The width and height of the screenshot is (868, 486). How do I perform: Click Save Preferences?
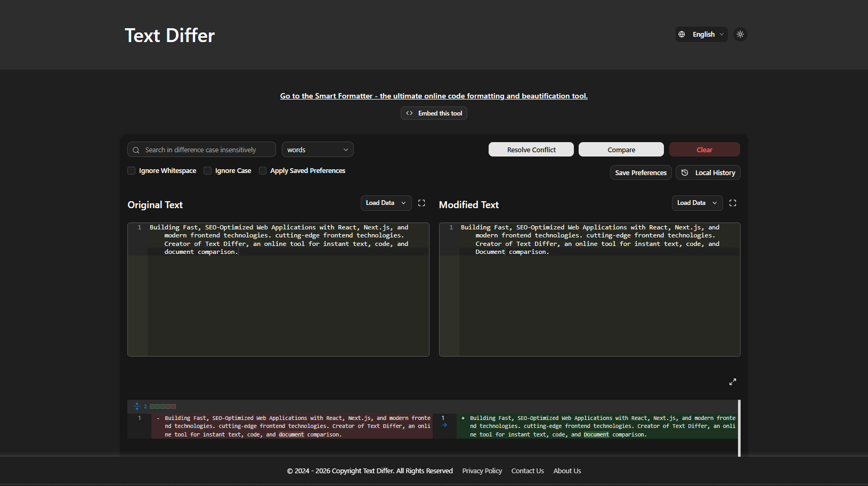click(x=641, y=172)
